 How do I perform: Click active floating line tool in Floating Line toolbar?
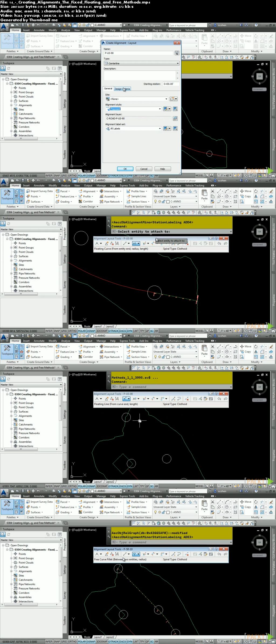tap(126, 399)
